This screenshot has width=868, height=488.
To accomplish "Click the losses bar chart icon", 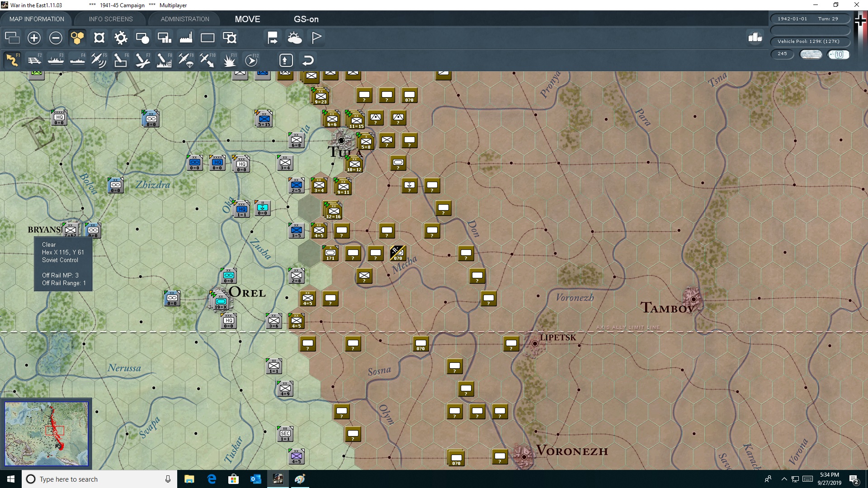I will coord(755,38).
